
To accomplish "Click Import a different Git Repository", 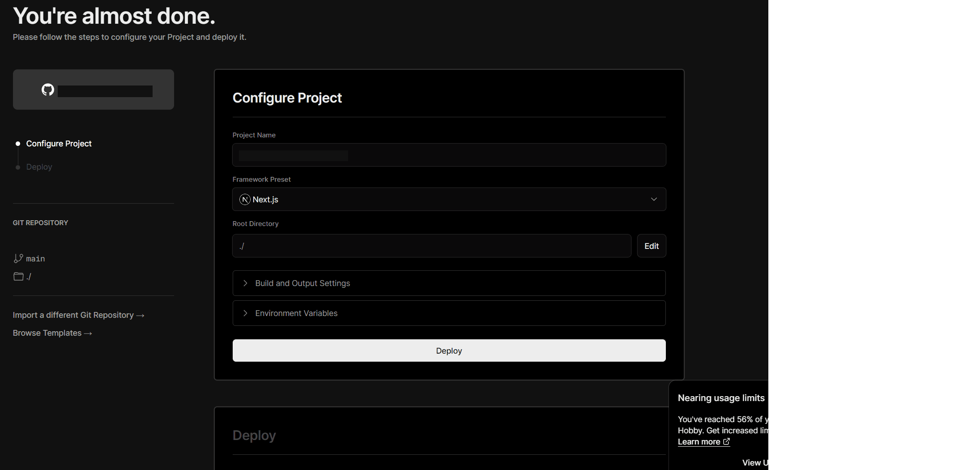I will pyautogui.click(x=74, y=315).
